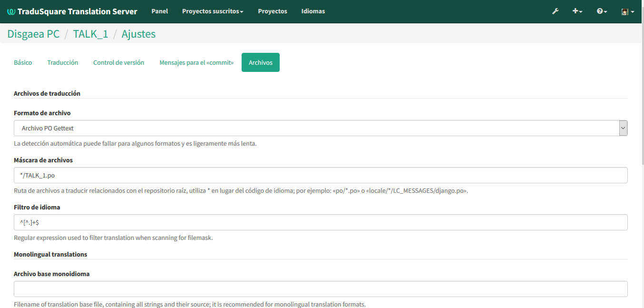Open the help question mark menu
The width and height of the screenshot is (644, 308).
click(602, 11)
